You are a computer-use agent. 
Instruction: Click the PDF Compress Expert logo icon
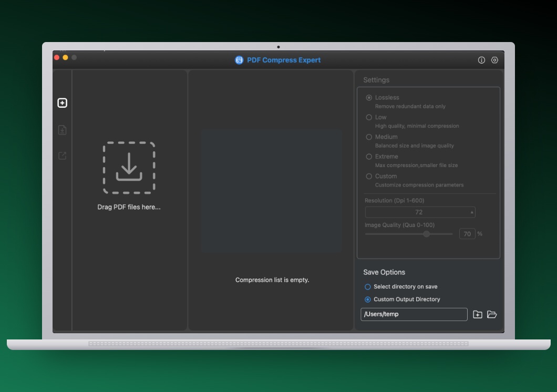point(239,60)
